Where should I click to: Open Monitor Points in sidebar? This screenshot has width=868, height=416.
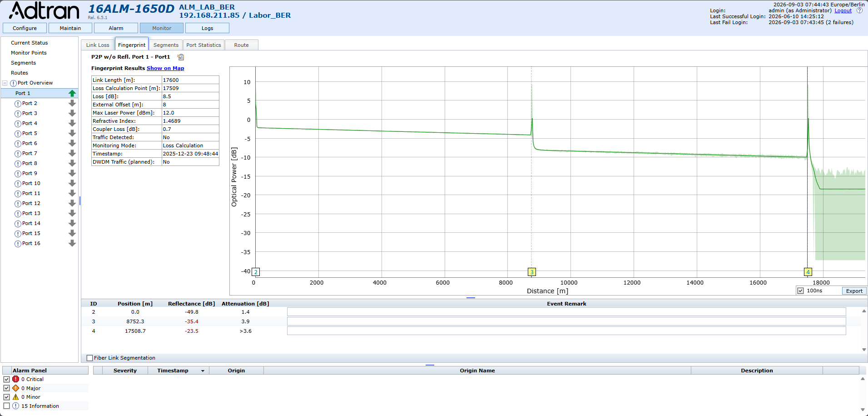(29, 53)
